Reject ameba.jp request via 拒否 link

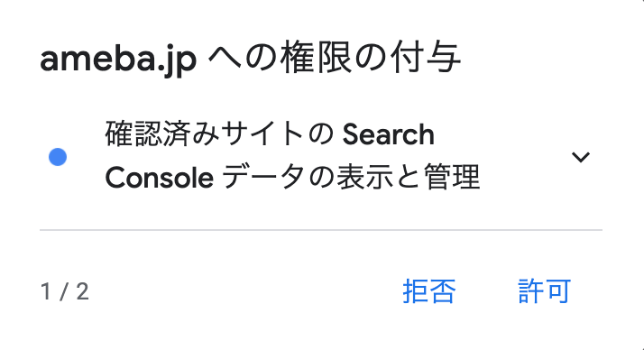click(429, 291)
